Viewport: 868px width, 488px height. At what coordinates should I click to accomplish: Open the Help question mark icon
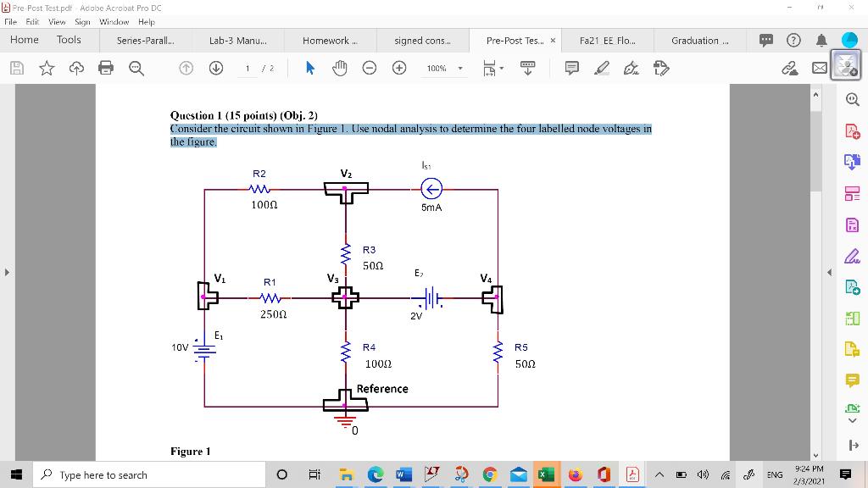tap(793, 40)
